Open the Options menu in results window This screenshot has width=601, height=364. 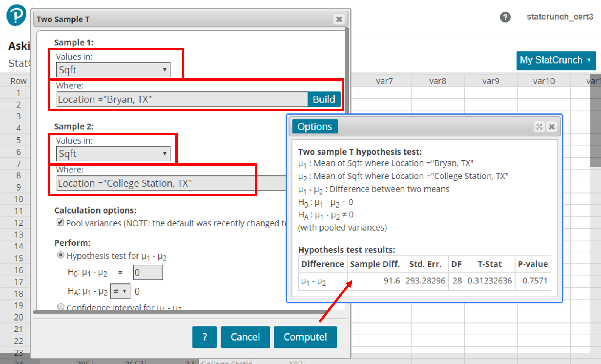click(314, 127)
